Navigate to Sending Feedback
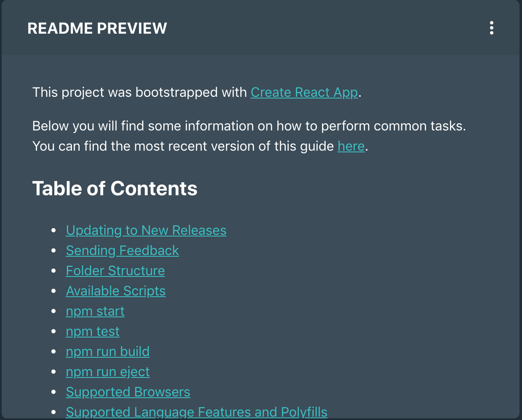Viewport: 522px width, 420px height. tap(122, 250)
